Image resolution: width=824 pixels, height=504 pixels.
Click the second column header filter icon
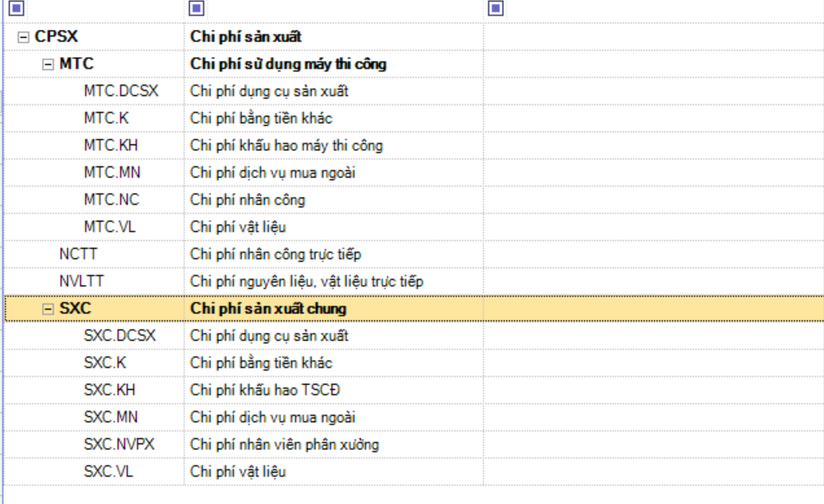pos(197,8)
